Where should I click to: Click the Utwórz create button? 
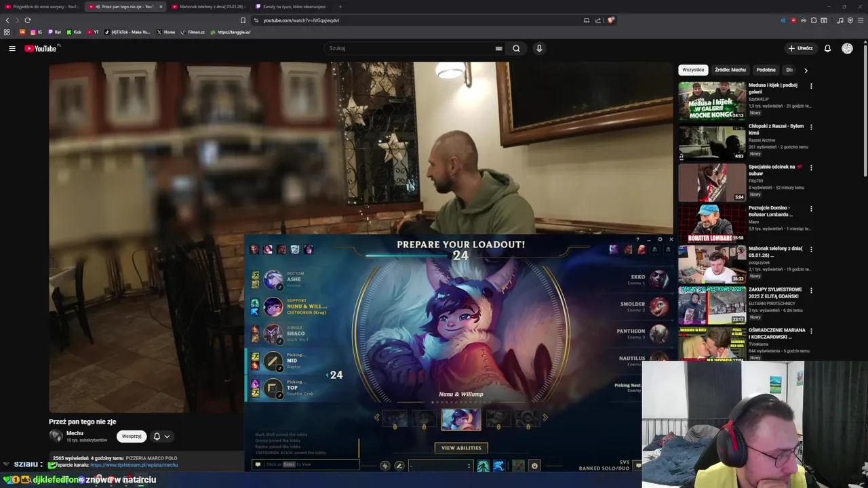(800, 48)
